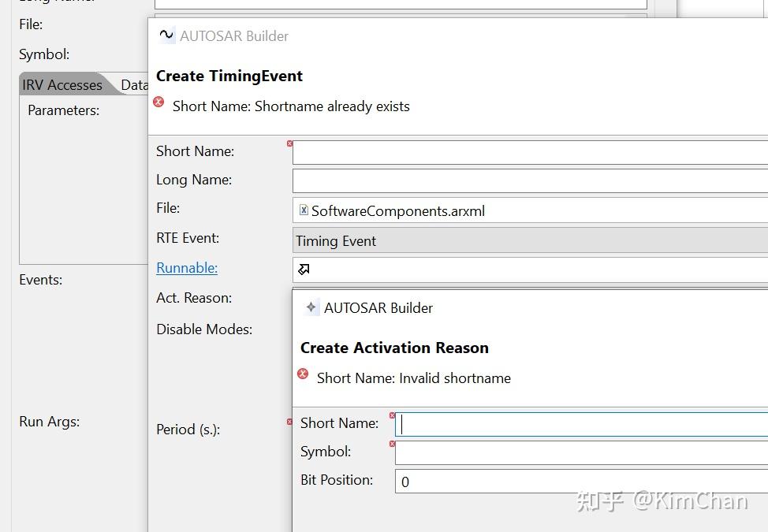
Task: Click the error marker on the TimingEvent Short Name field
Action: 289,143
